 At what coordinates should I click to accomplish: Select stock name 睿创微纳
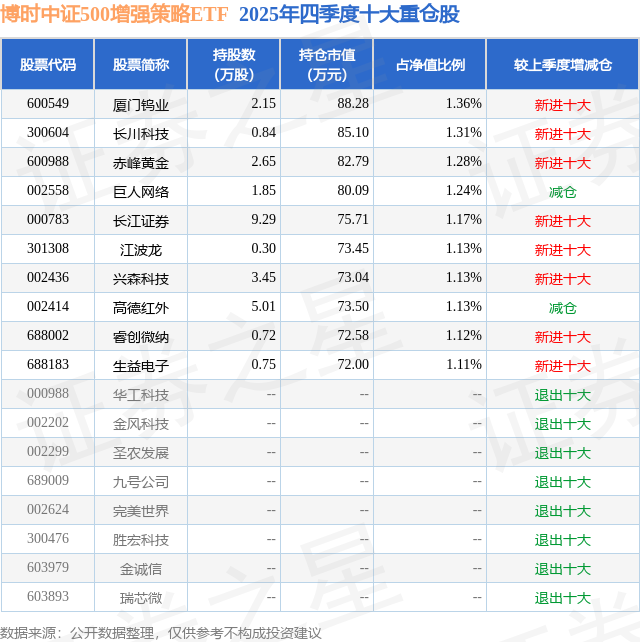coord(141,338)
